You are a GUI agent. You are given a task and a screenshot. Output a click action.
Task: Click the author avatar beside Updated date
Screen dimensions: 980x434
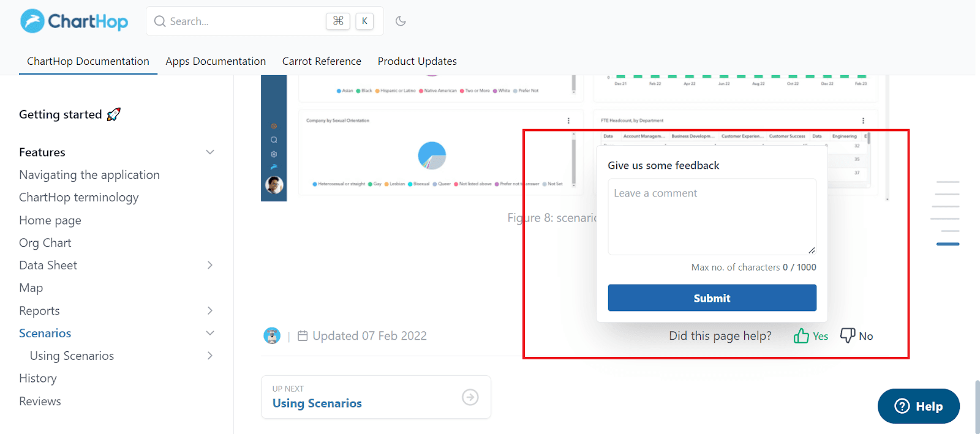pos(272,335)
